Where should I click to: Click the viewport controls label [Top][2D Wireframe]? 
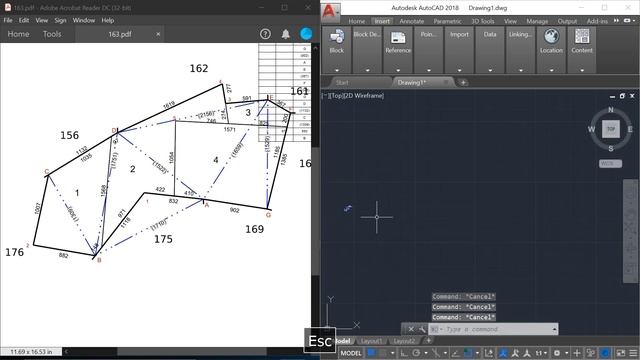pos(353,96)
